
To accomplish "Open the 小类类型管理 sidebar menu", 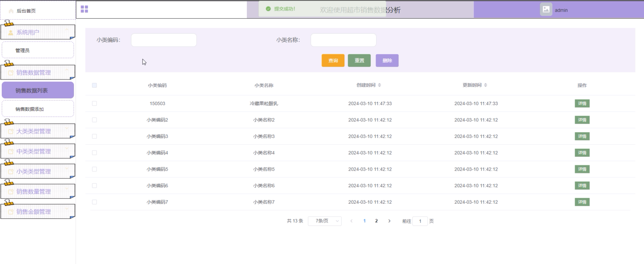I will 38,172.
